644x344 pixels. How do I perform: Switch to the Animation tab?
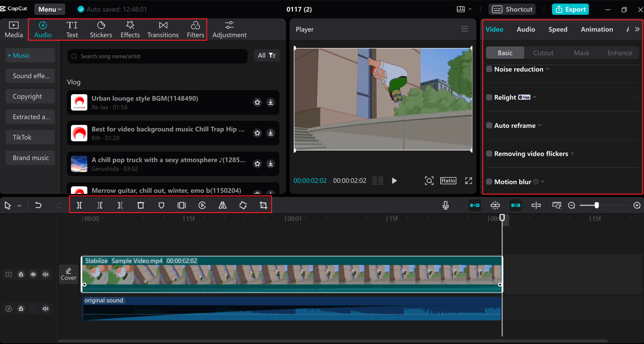[597, 29]
